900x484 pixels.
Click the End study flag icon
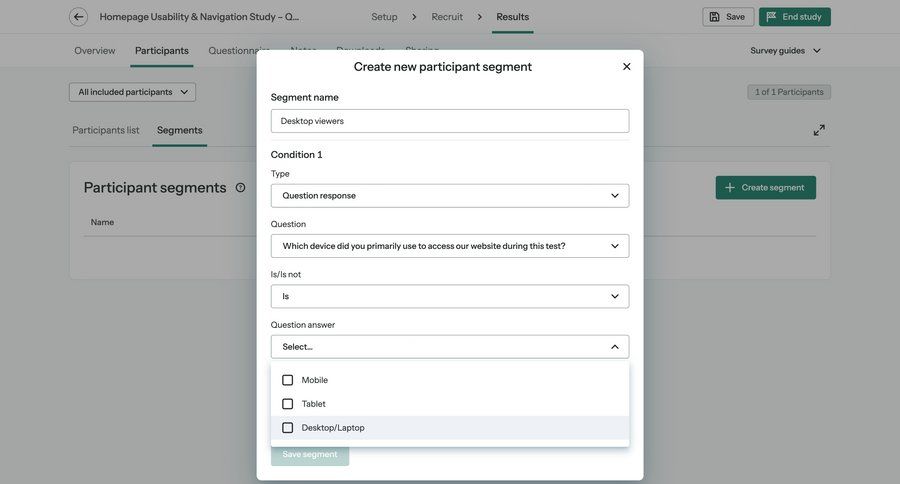[x=772, y=17]
